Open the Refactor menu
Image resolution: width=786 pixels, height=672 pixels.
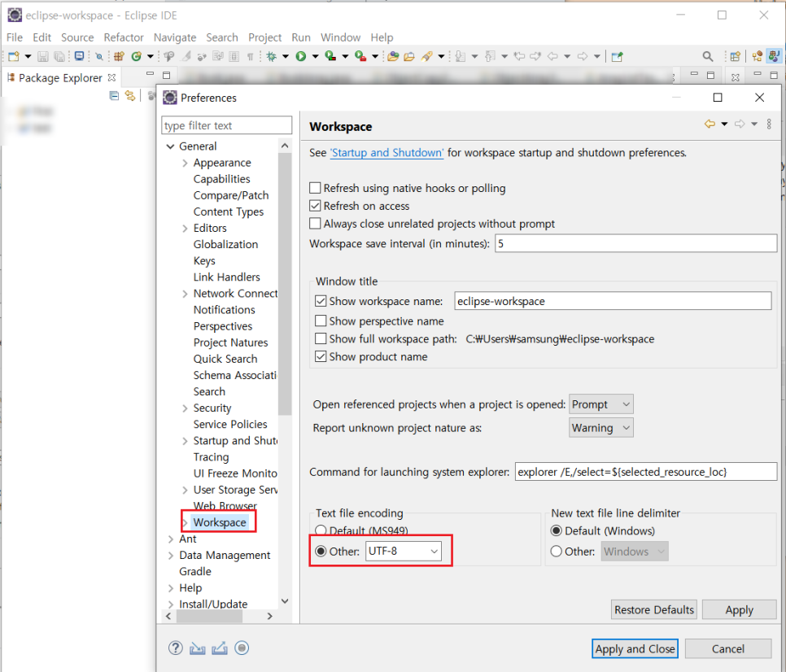coord(124,37)
